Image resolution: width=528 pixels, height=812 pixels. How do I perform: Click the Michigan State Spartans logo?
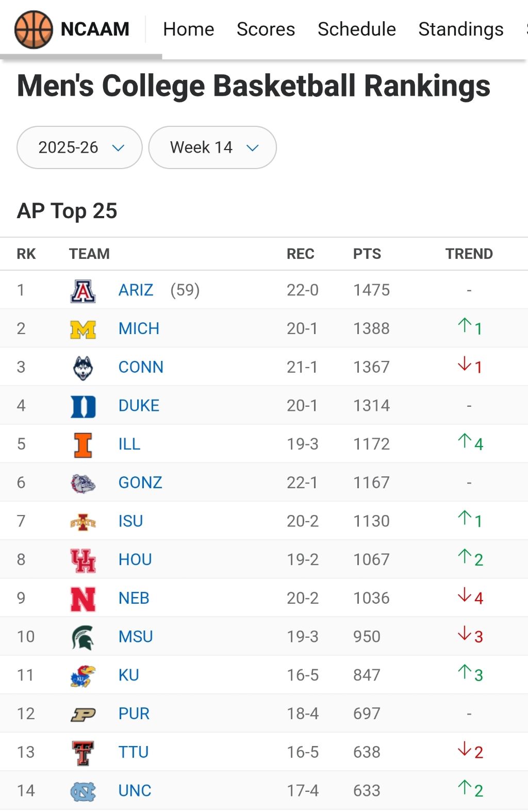pyautogui.click(x=83, y=637)
